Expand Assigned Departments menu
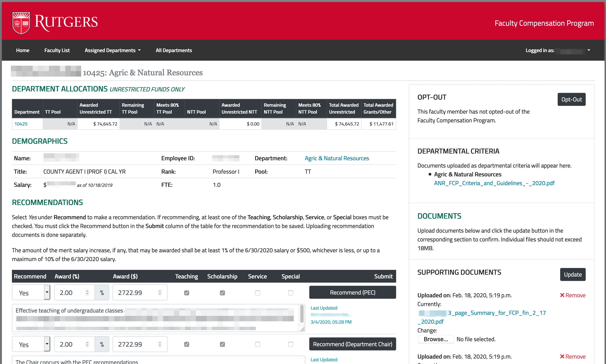This screenshot has width=606, height=364. pyautogui.click(x=113, y=50)
